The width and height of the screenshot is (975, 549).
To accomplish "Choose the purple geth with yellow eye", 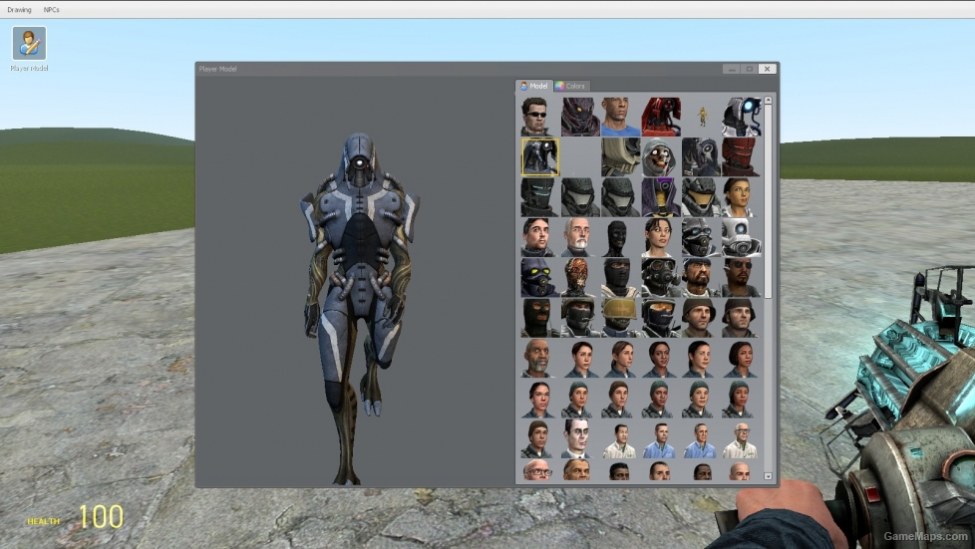I will coord(579,116).
